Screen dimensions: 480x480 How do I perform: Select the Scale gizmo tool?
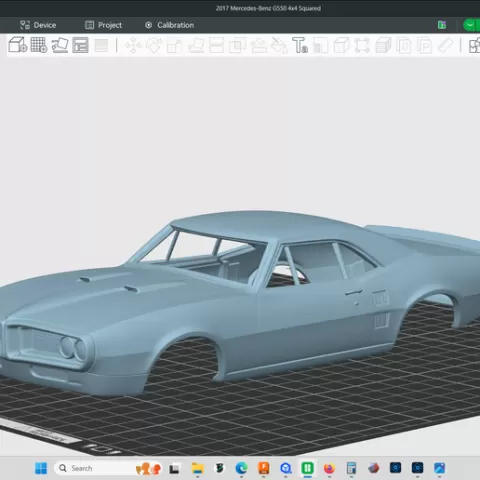(174, 46)
